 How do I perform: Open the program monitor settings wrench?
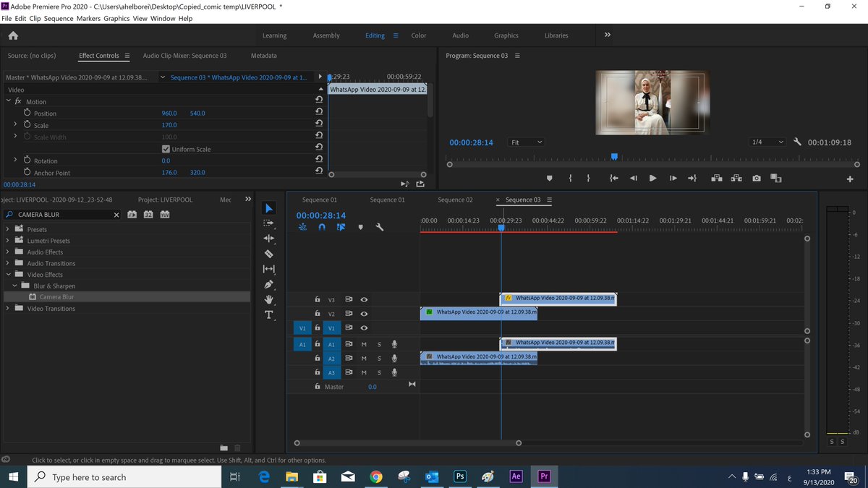coord(797,142)
